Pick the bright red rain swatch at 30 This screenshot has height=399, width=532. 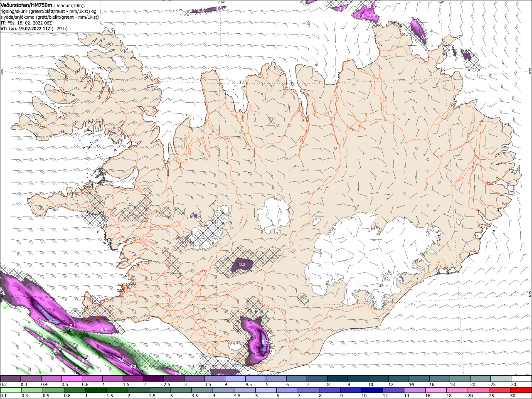click(521, 390)
